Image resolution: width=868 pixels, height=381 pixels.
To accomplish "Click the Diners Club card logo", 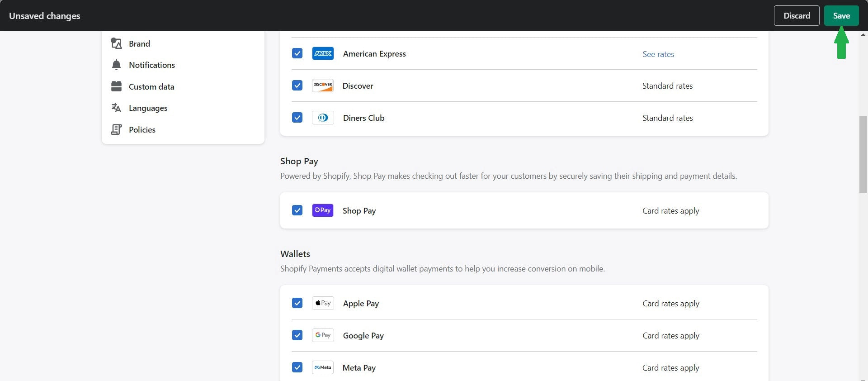I will (x=323, y=118).
